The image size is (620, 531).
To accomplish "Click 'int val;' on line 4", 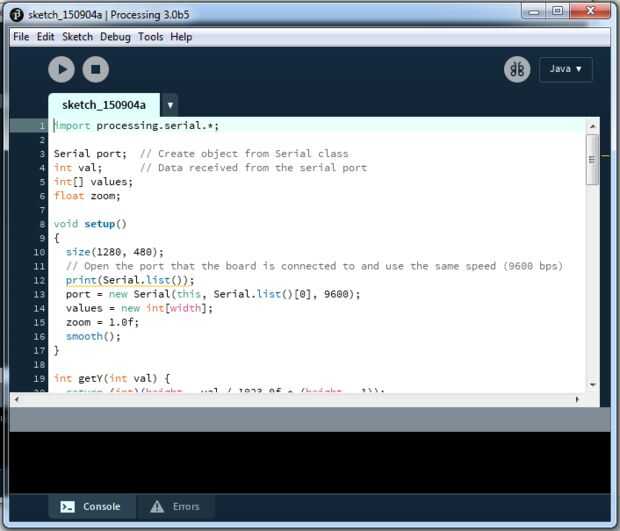I will (78, 168).
